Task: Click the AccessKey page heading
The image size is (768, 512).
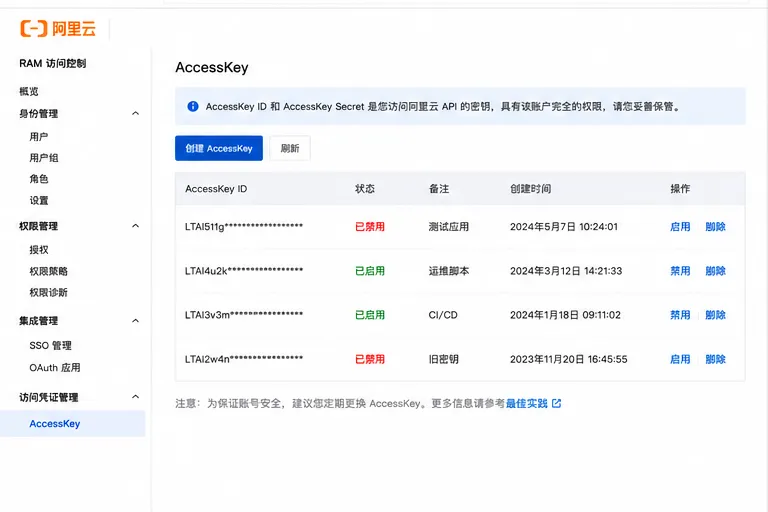Action: coord(212,67)
